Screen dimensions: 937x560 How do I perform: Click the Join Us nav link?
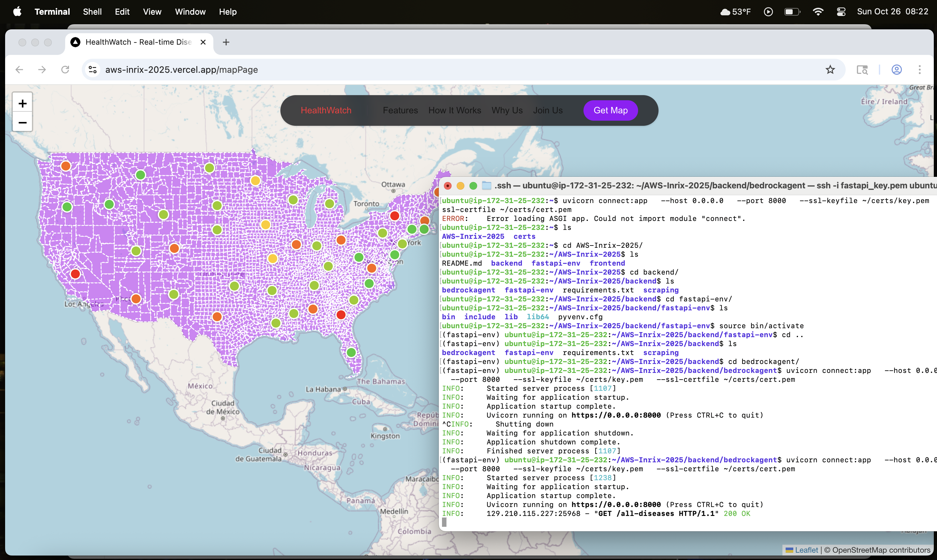tap(548, 110)
